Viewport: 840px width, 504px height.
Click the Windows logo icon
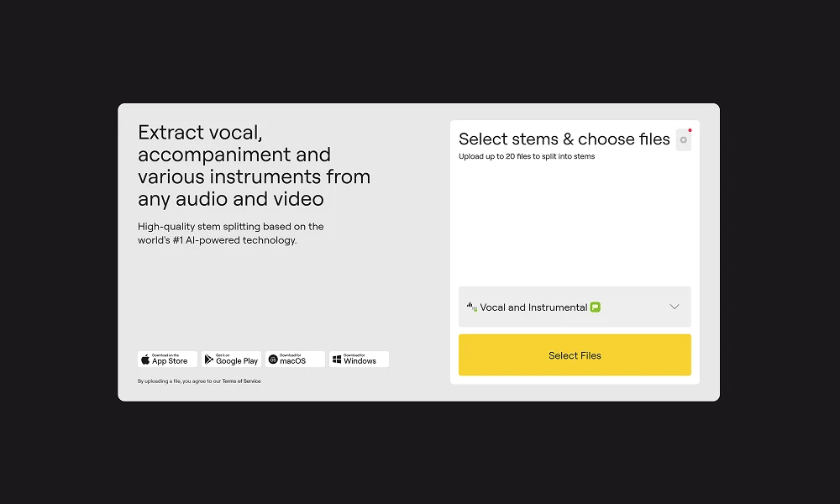click(337, 360)
